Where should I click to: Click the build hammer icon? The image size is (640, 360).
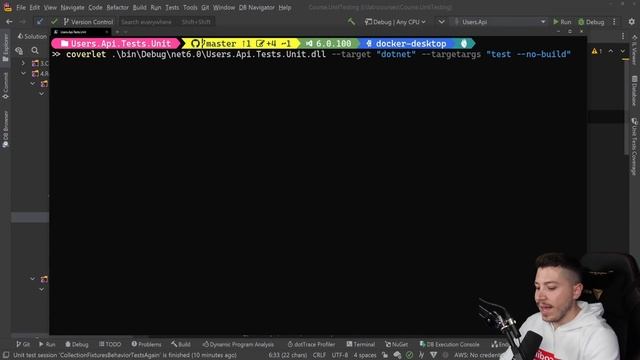click(351, 22)
